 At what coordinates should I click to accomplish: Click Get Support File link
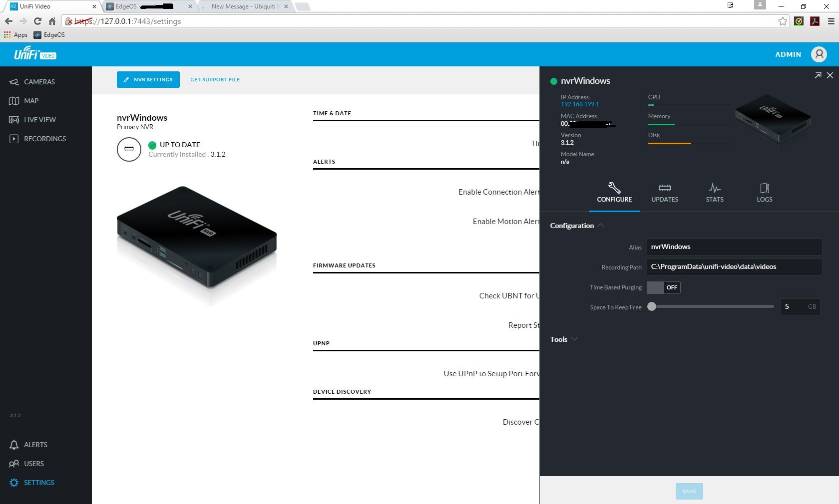[x=215, y=80]
